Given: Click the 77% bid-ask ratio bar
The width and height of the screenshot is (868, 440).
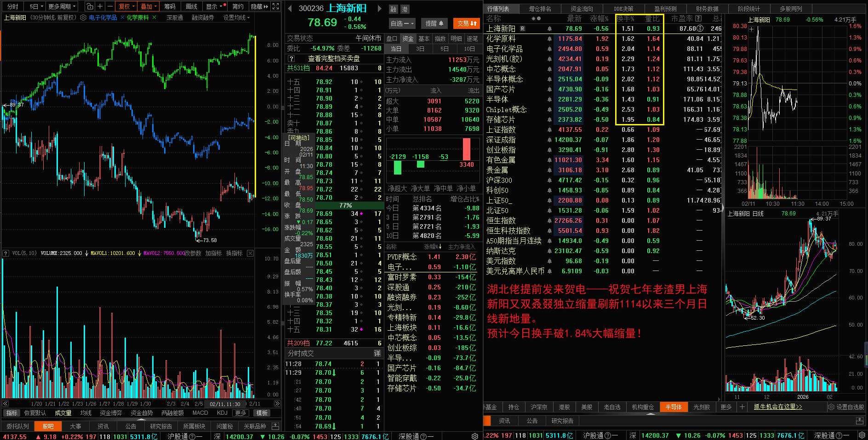Looking at the screenshot, I should point(346,205).
